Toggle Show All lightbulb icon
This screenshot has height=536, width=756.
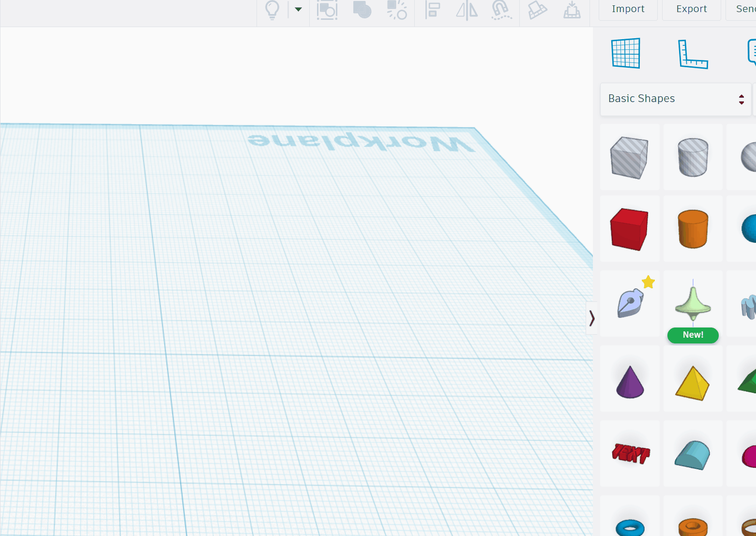point(272,10)
